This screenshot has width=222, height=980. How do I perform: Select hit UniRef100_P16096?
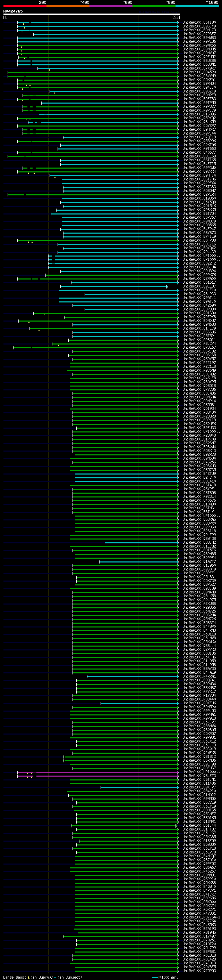199,114
